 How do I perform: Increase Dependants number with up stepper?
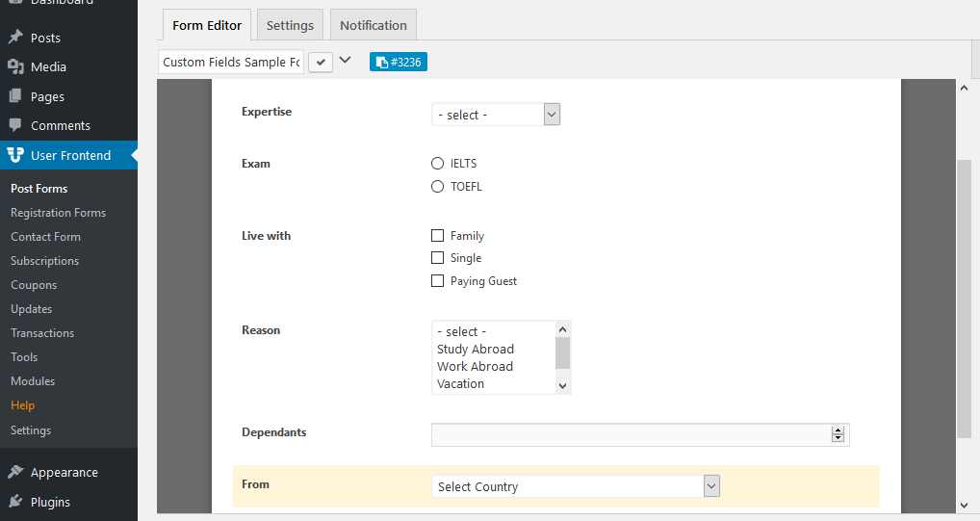point(838,430)
